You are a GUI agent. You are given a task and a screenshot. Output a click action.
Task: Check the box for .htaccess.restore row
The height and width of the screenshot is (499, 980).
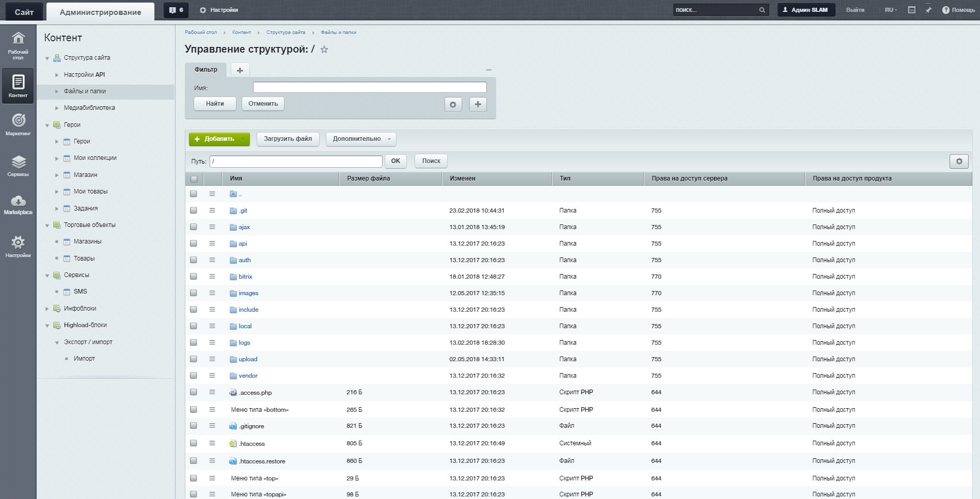coord(194,461)
